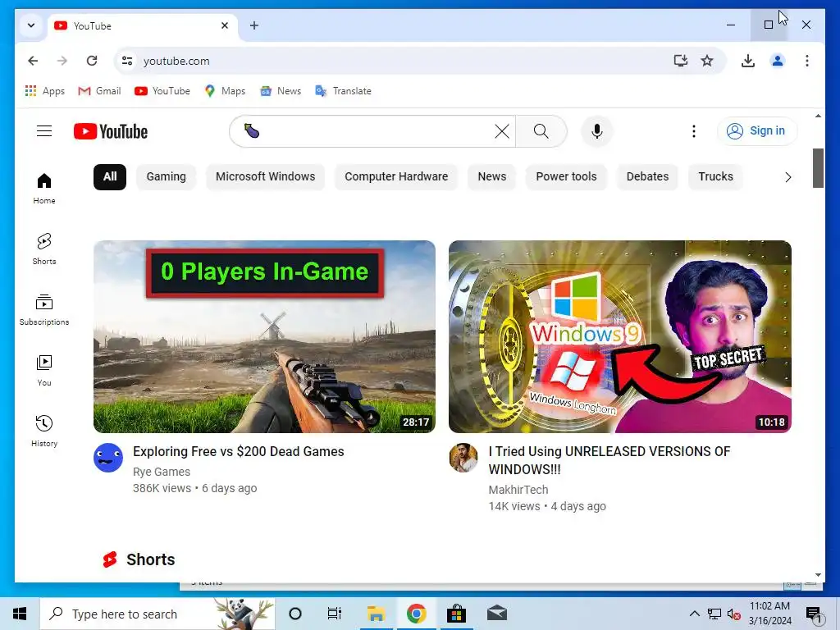Open the Rye Games channel name

pyautogui.click(x=162, y=472)
